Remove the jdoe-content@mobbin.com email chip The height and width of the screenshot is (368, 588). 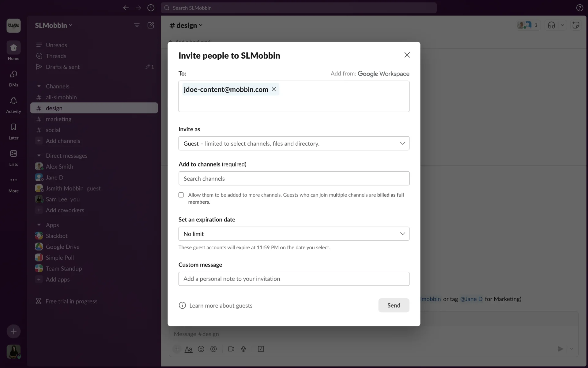pyautogui.click(x=274, y=89)
